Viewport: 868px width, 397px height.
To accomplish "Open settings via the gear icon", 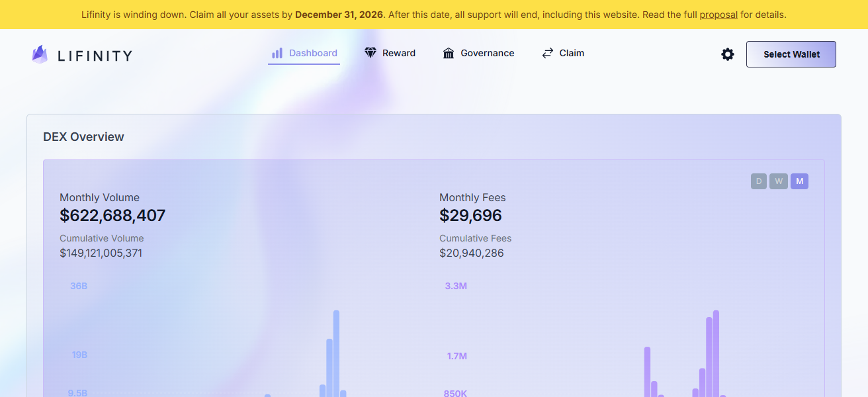I will (728, 54).
